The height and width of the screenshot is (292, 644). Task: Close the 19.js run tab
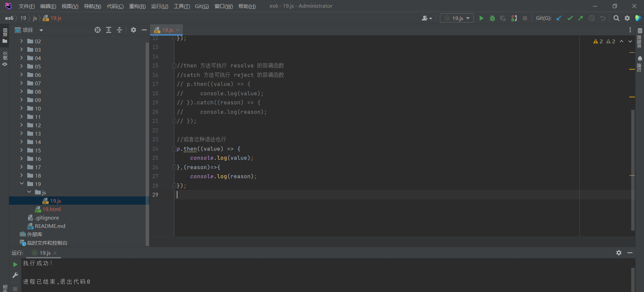[55, 253]
